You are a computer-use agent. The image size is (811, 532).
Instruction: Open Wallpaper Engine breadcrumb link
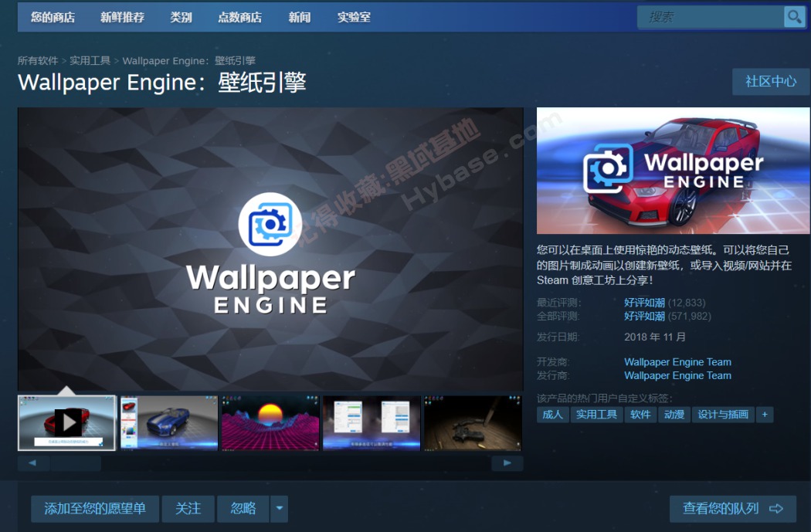coord(188,60)
